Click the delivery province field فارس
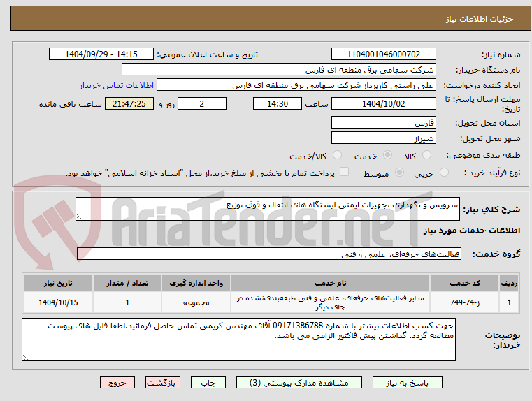This screenshot has height=401, width=532. point(383,122)
